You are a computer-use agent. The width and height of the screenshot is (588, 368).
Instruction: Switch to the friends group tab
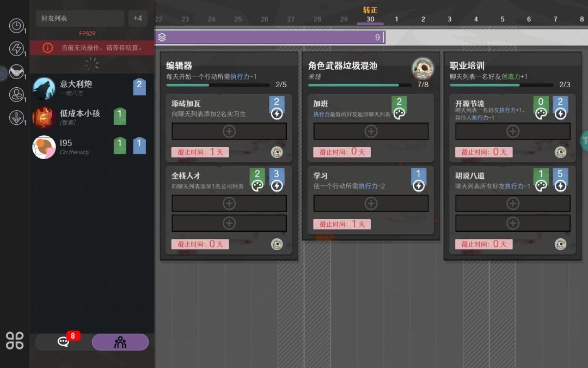[x=120, y=342]
